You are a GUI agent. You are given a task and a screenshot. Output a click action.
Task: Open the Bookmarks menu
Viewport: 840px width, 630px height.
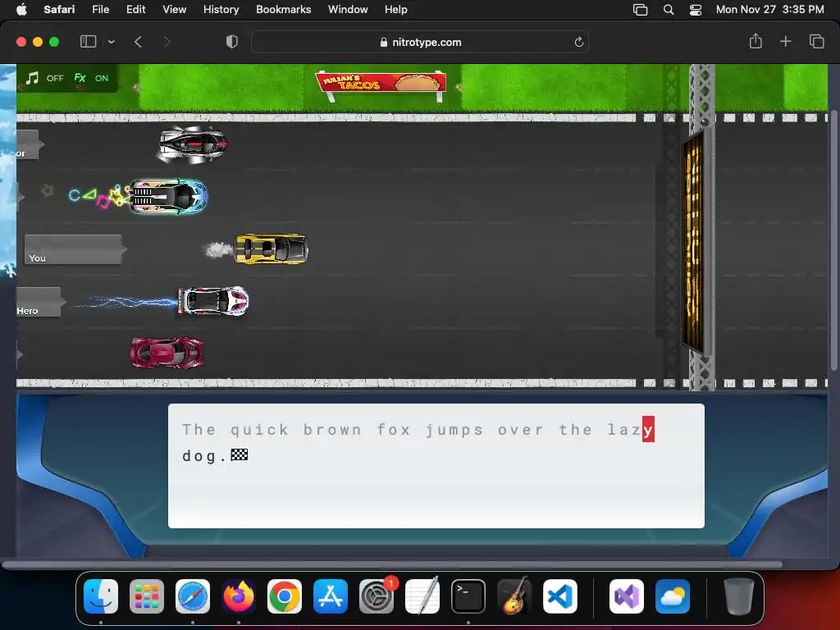pyautogui.click(x=283, y=9)
